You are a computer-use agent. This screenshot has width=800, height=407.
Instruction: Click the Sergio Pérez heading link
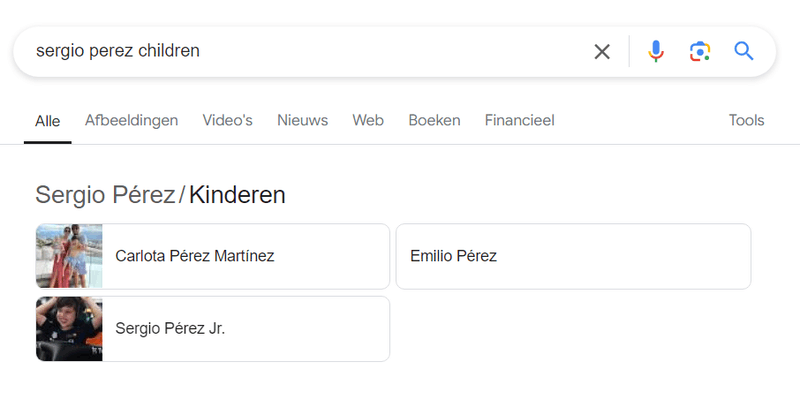tap(105, 195)
